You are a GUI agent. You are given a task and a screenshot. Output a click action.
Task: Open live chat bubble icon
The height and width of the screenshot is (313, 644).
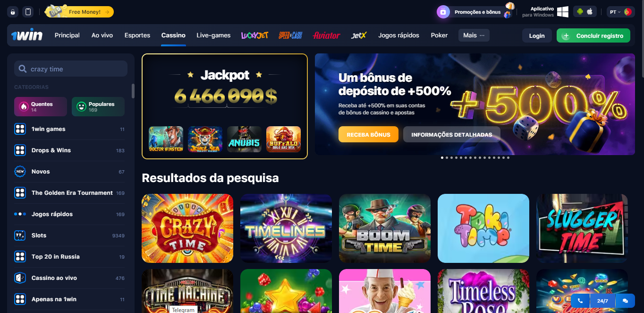(625, 301)
